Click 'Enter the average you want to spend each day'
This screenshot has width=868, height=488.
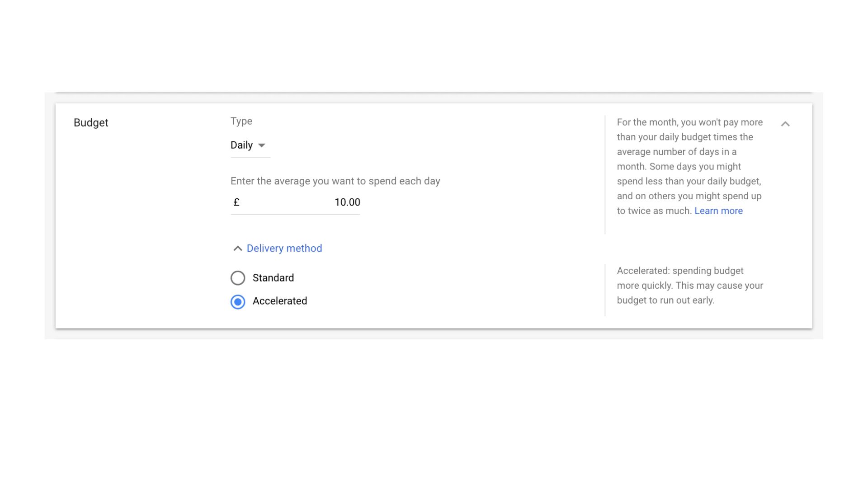pos(335,181)
